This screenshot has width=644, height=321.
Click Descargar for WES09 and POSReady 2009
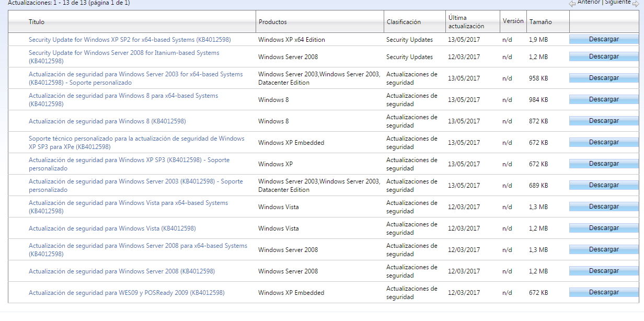tap(603, 292)
